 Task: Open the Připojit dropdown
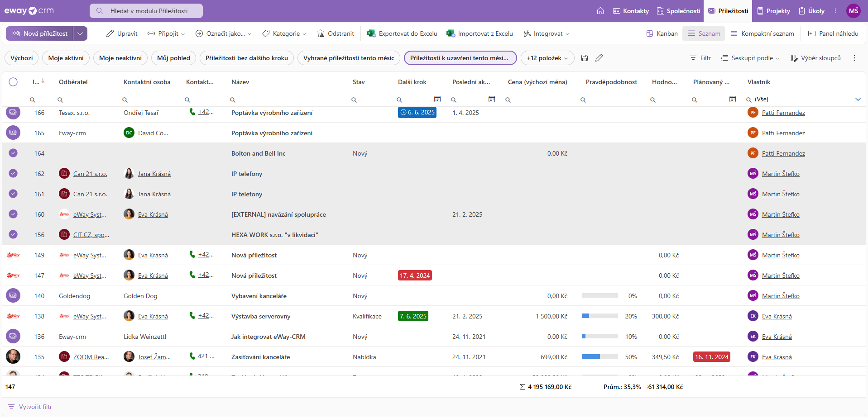[166, 33]
